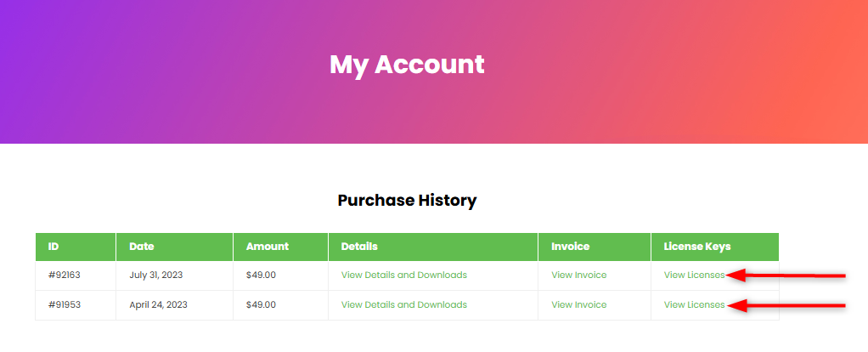Click the Date column header
Viewport: 868px width, 352px height.
pyautogui.click(x=142, y=247)
